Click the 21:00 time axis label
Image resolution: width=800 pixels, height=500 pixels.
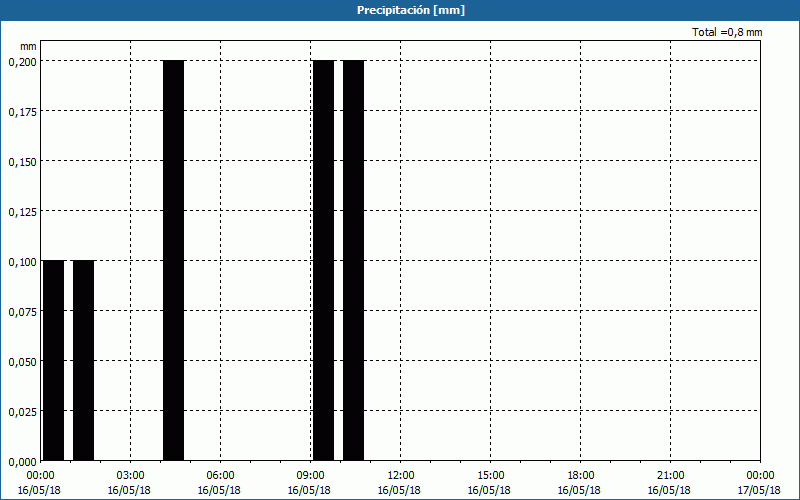[x=670, y=476]
